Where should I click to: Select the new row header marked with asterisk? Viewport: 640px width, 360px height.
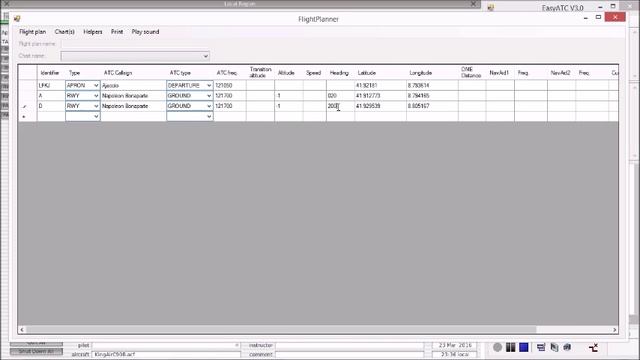(x=27, y=116)
